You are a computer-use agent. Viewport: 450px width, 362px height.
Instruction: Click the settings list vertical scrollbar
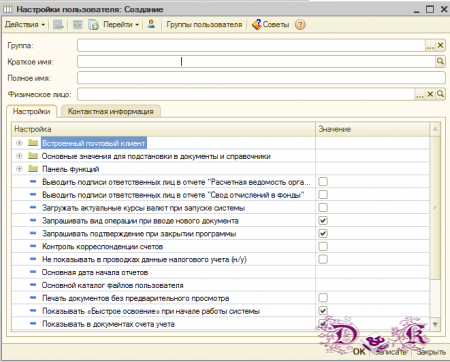435,227
